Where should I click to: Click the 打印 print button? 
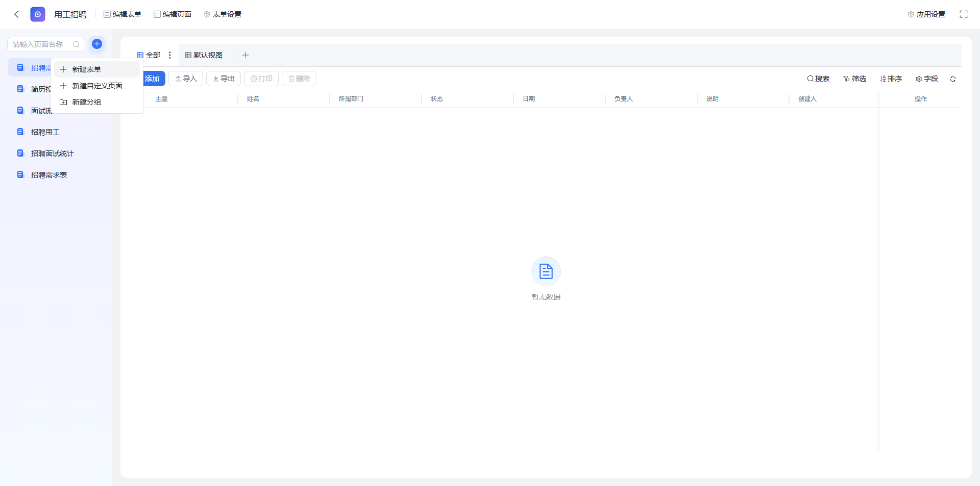pyautogui.click(x=261, y=79)
